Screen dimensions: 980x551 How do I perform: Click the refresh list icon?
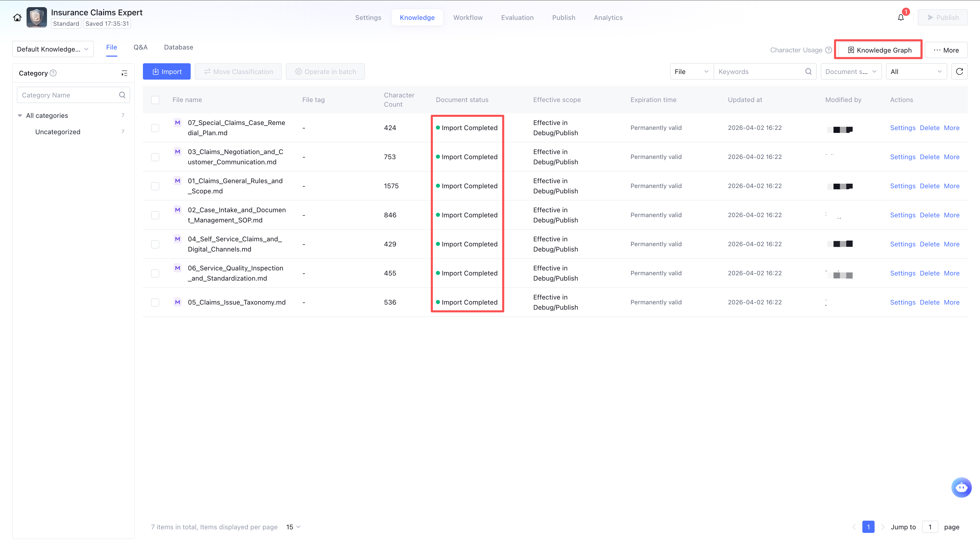coord(959,71)
